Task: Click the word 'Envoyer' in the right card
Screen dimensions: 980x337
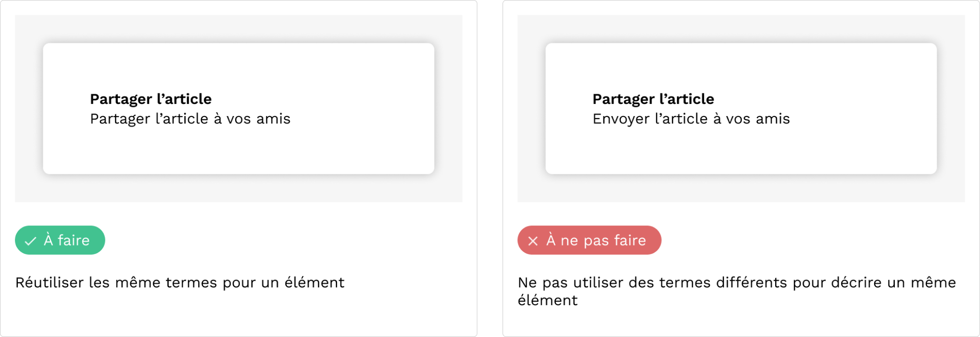Action: [x=621, y=119]
